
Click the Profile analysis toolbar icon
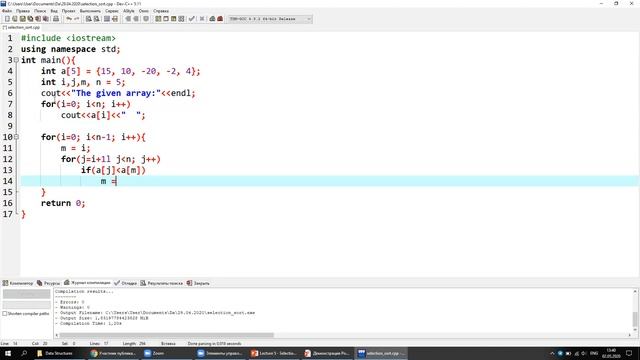pos(212,19)
